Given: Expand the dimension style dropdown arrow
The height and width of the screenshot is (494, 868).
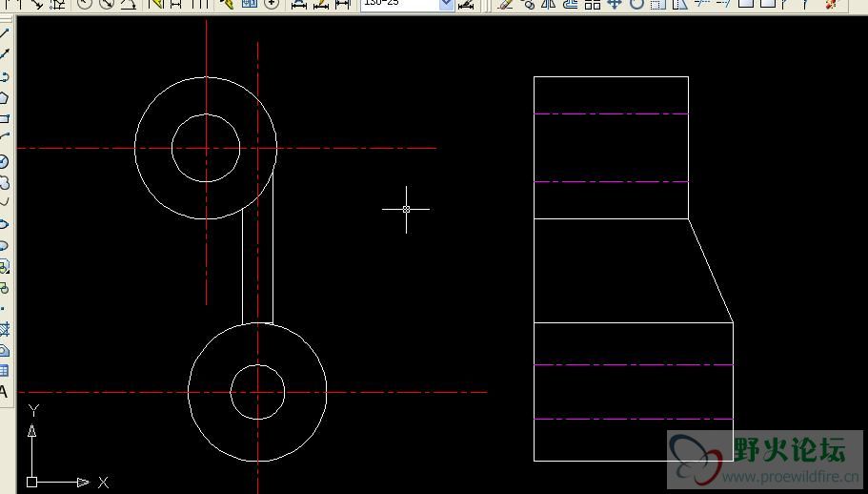Looking at the screenshot, I should click(447, 5).
